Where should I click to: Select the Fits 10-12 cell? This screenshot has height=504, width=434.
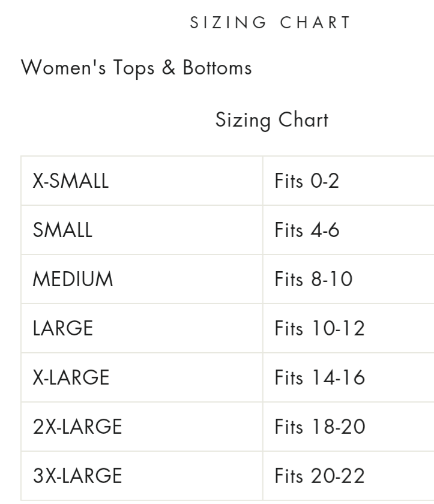click(x=319, y=328)
